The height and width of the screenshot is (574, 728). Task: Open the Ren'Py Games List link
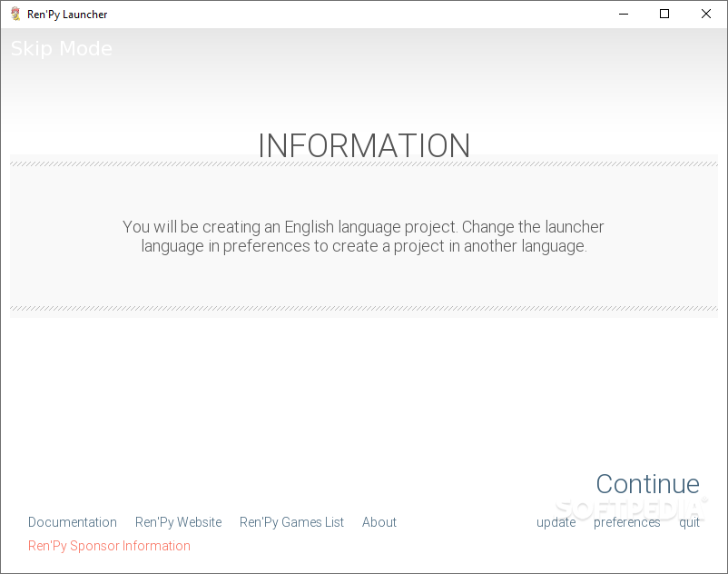tap(291, 522)
